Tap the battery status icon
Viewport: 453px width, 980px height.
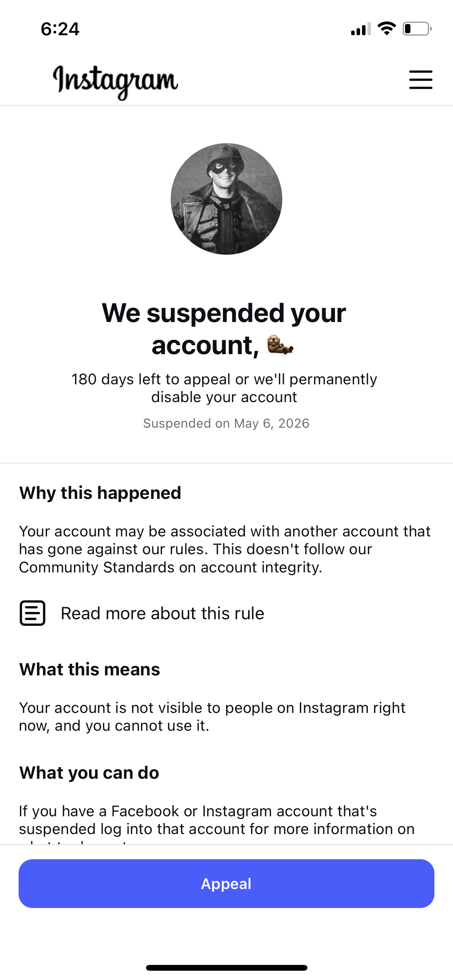pos(417,29)
